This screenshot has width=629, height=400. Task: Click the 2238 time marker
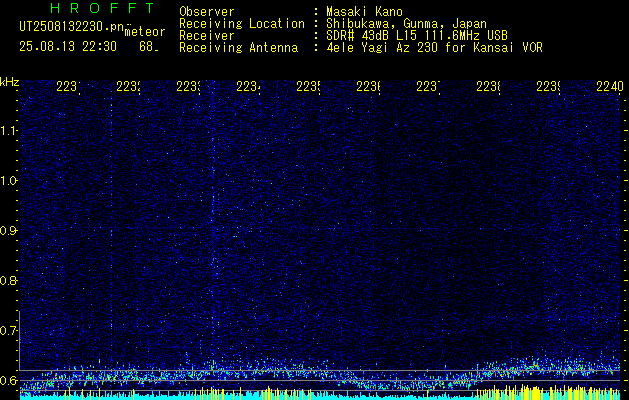[x=488, y=86]
